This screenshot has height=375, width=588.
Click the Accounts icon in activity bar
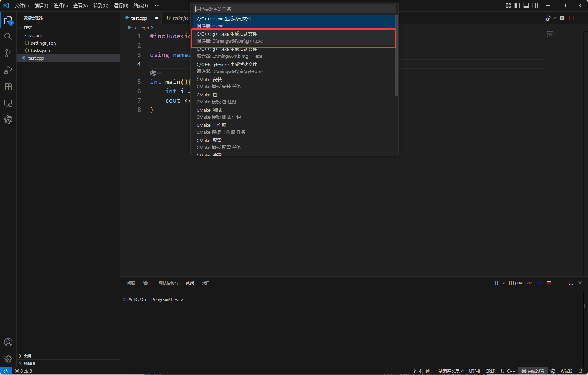click(8, 342)
